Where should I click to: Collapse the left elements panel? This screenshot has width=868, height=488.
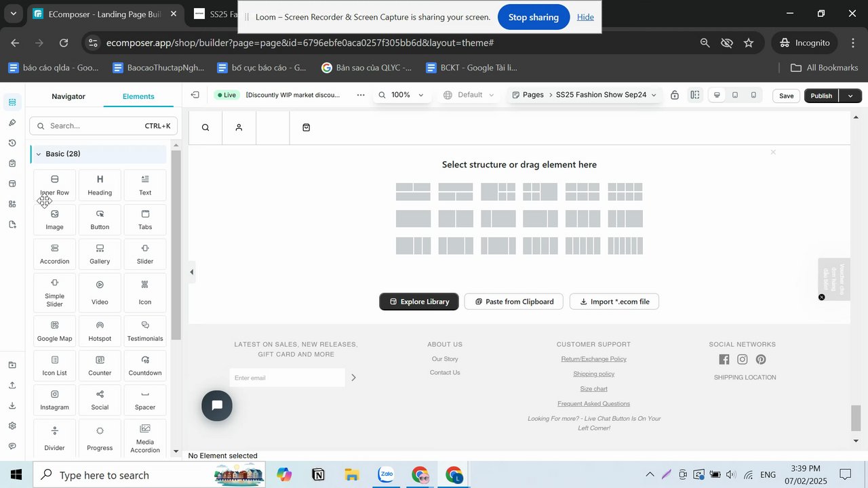[x=192, y=272]
